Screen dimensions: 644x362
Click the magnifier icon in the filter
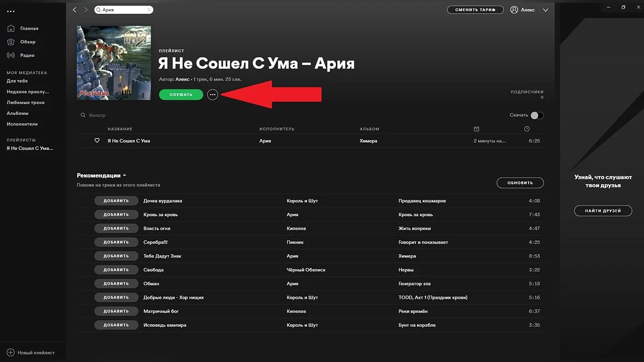pos(83,115)
